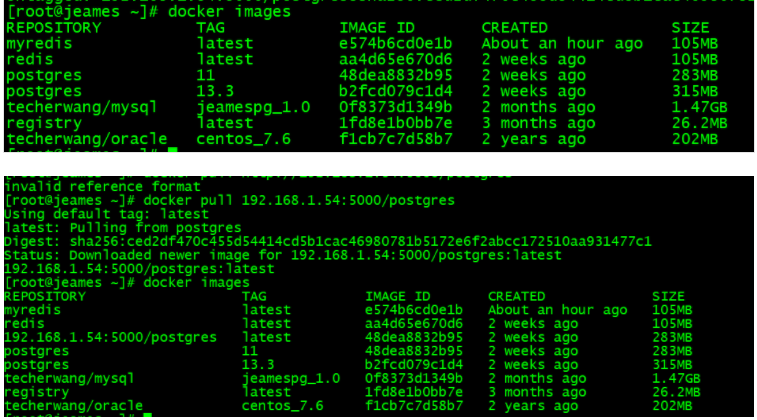Click image ID '0f8373d1349b' in the upper listing

click(x=396, y=108)
